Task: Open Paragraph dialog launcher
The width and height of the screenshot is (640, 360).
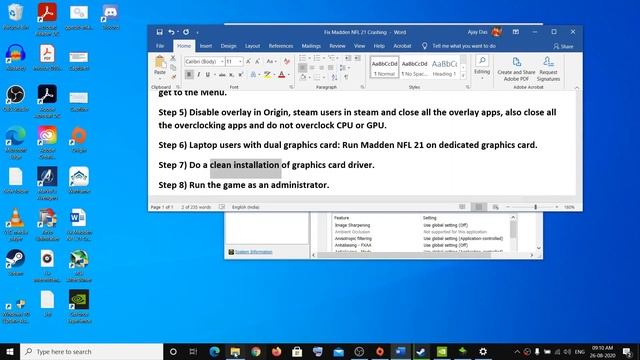Action: click(362, 87)
